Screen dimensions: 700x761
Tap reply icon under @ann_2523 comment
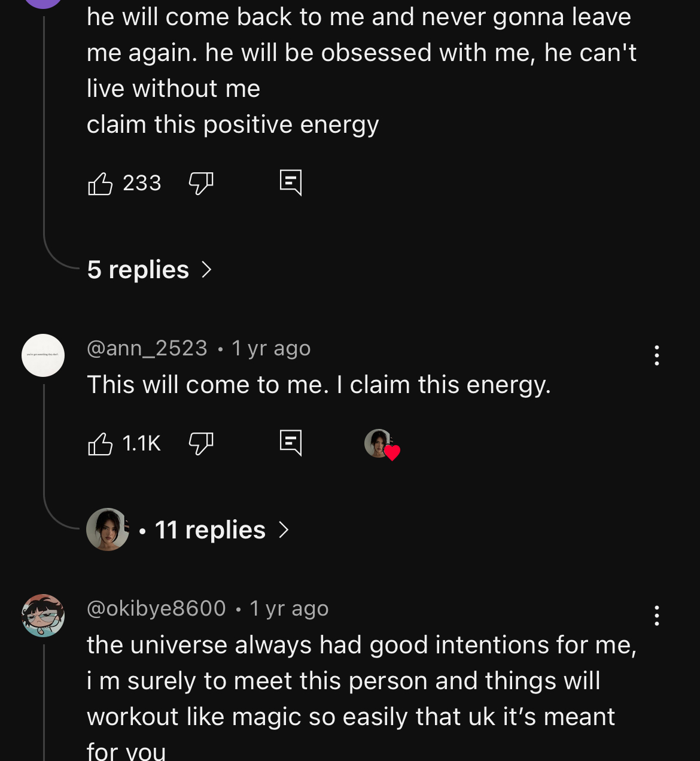pyautogui.click(x=291, y=443)
